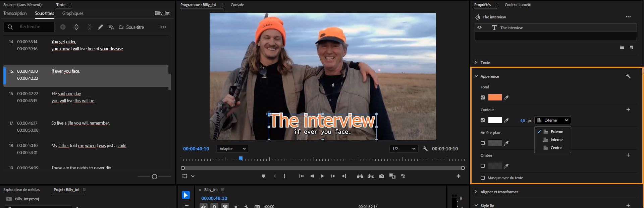Mark Out point with the right brace icon

point(284,176)
